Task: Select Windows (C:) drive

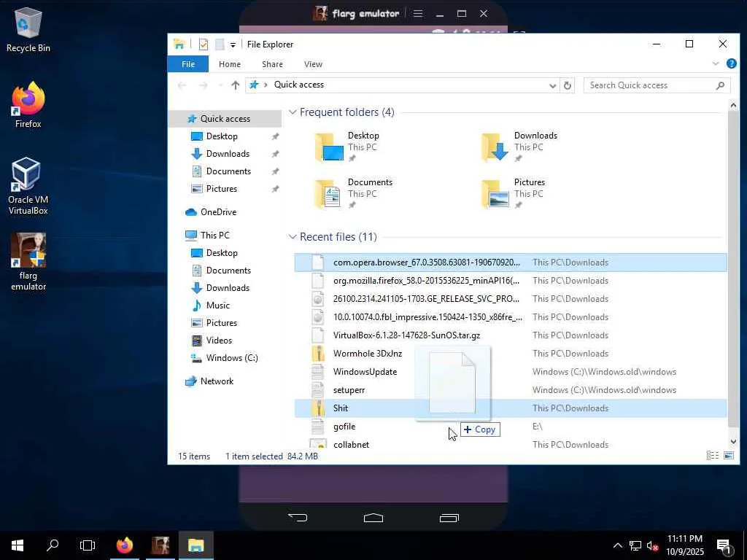Action: pyautogui.click(x=232, y=358)
